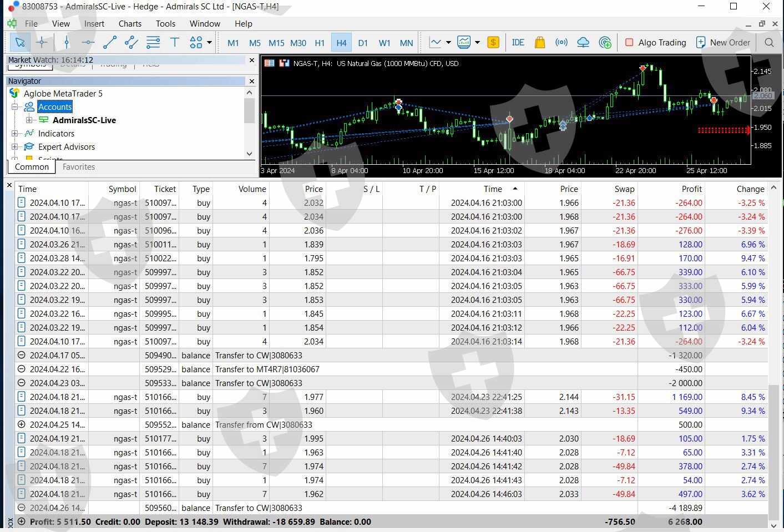Toggle Algo Trading on
Screen dimensions: 784x532
point(655,43)
